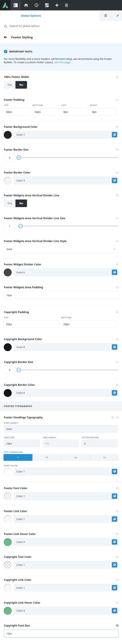Click the Avada logo icon
The width and height of the screenshot is (122, 644).
5,5
